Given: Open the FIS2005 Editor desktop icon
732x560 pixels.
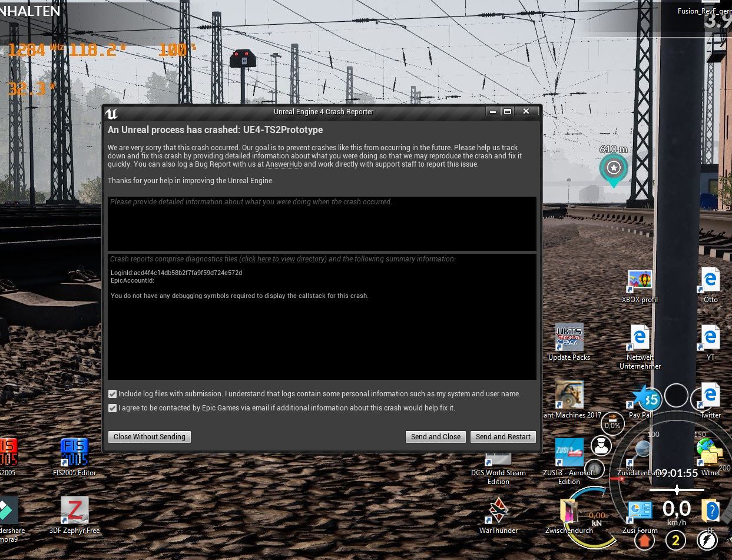Looking at the screenshot, I should coord(75,458).
